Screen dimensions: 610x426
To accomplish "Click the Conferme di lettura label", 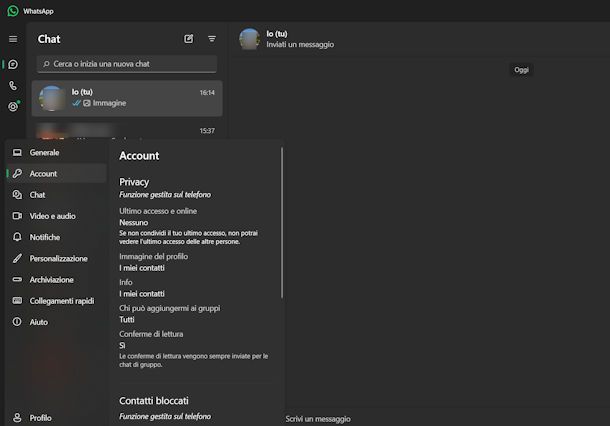I will 151,334.
